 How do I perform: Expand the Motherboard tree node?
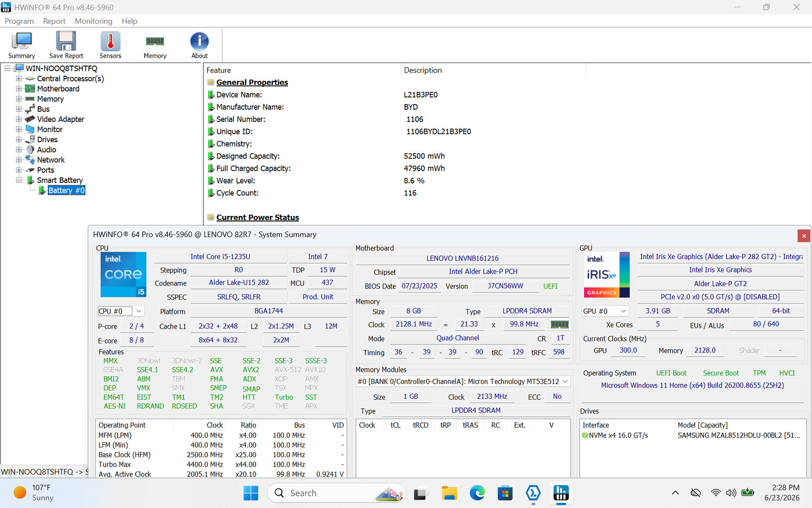tap(19, 89)
